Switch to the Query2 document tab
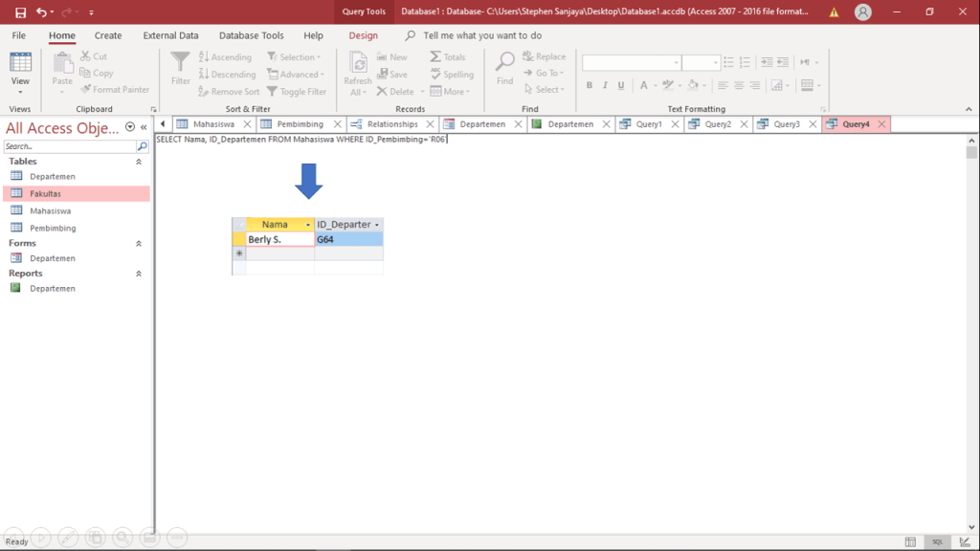The width and height of the screenshot is (980, 551). point(717,124)
